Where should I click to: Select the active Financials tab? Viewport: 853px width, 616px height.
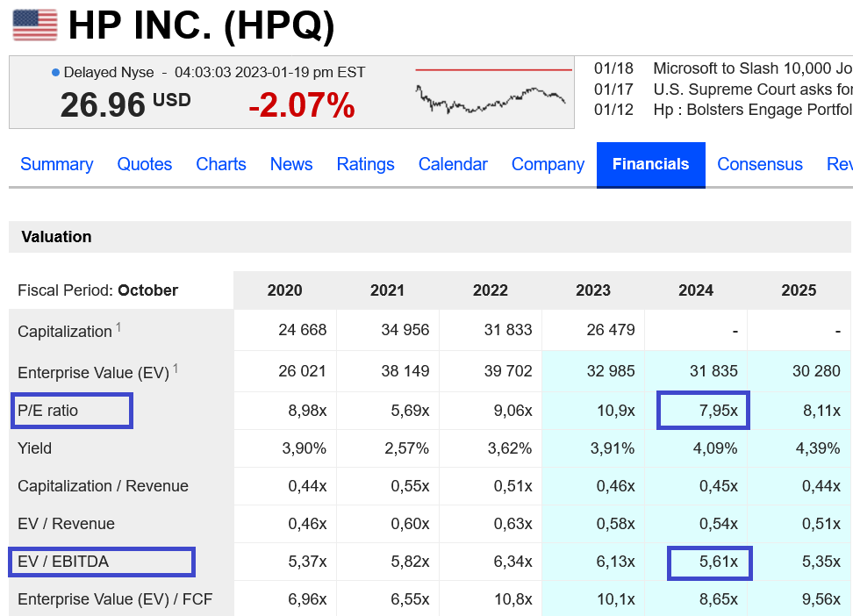coord(650,164)
